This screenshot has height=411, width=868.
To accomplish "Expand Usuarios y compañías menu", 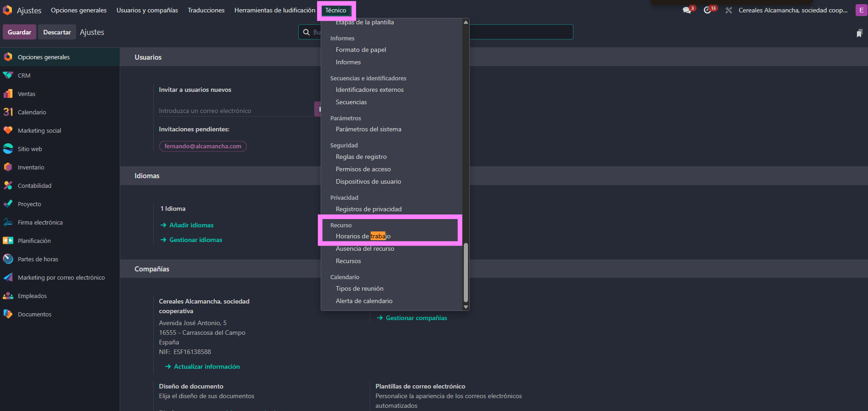I will click(x=147, y=10).
